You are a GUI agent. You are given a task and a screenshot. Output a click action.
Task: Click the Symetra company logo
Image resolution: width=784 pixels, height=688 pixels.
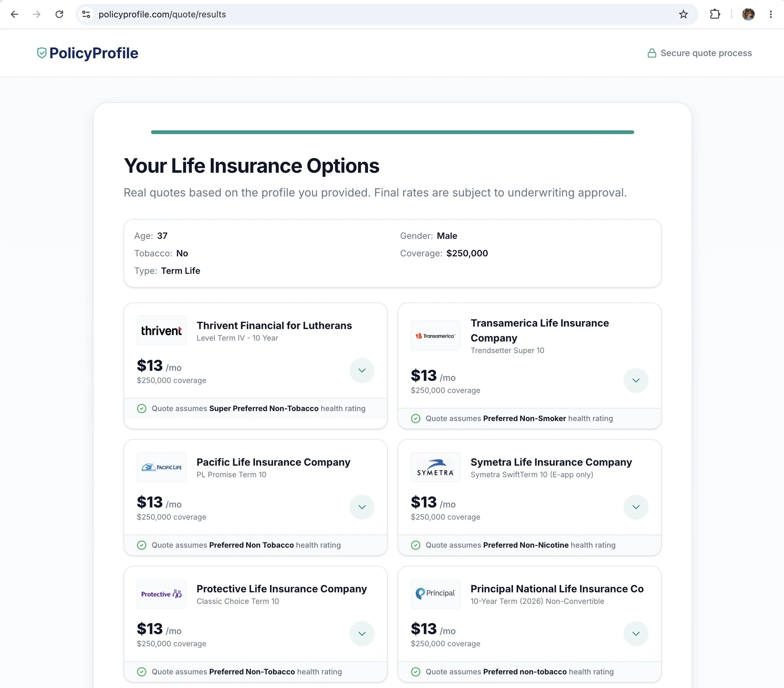tap(435, 467)
